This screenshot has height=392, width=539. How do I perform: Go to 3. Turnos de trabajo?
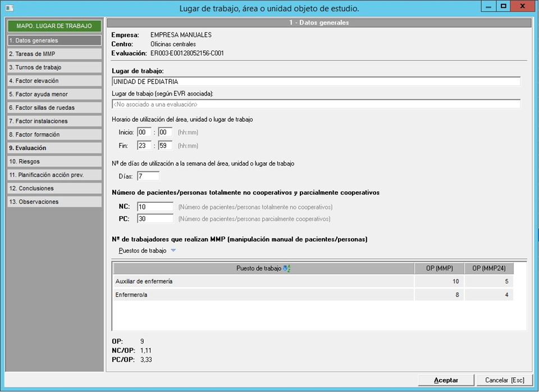point(54,67)
